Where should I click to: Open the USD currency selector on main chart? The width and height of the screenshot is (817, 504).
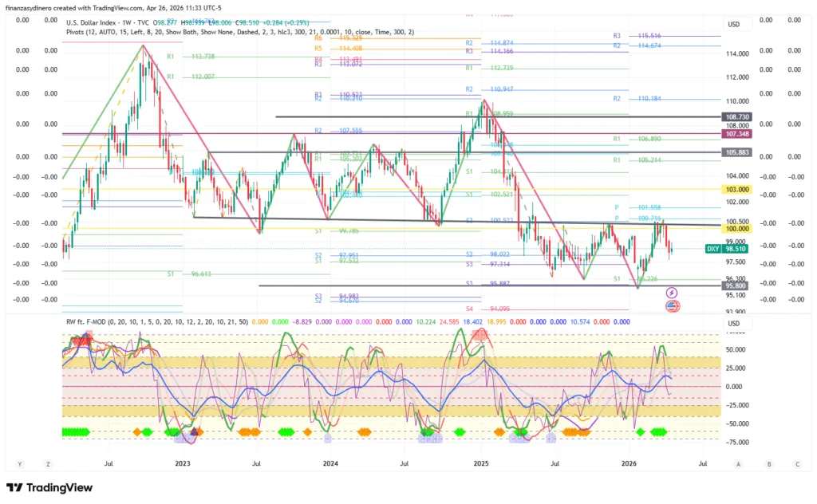[x=734, y=24]
